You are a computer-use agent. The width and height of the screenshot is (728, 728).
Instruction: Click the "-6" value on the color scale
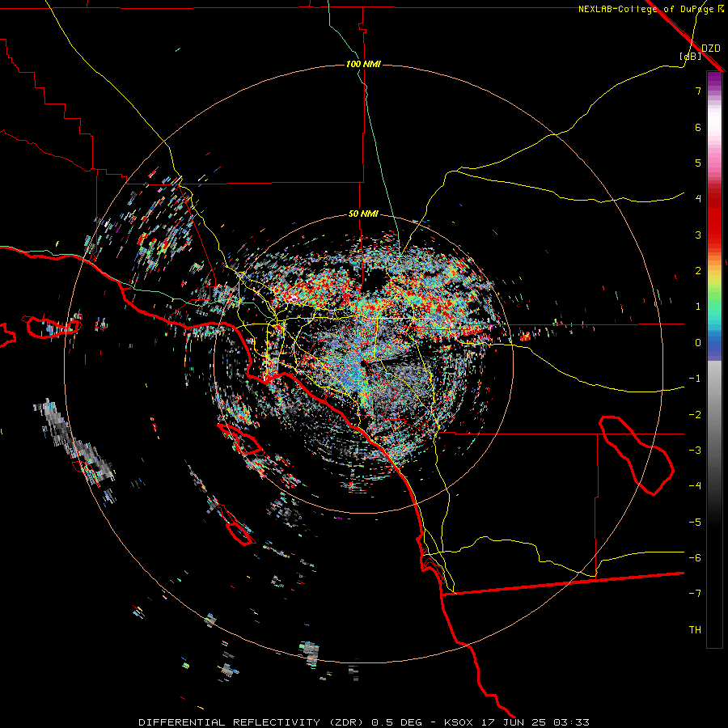[x=695, y=558]
